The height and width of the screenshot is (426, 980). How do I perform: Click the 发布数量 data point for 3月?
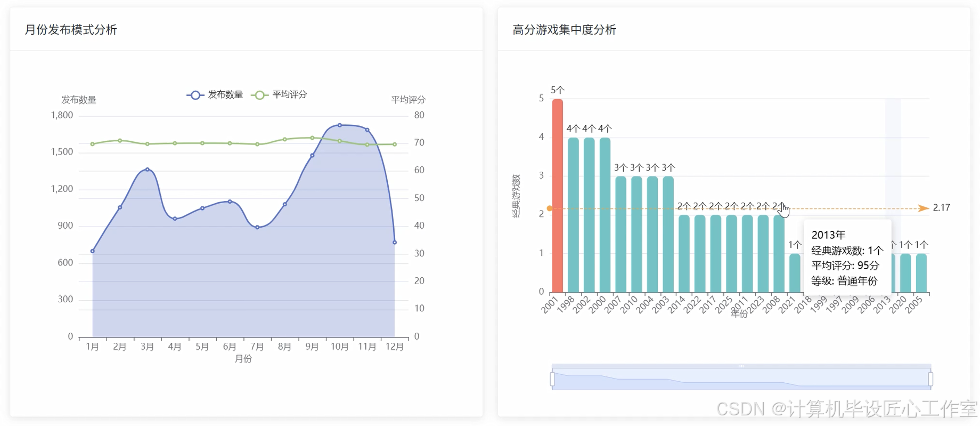(148, 170)
